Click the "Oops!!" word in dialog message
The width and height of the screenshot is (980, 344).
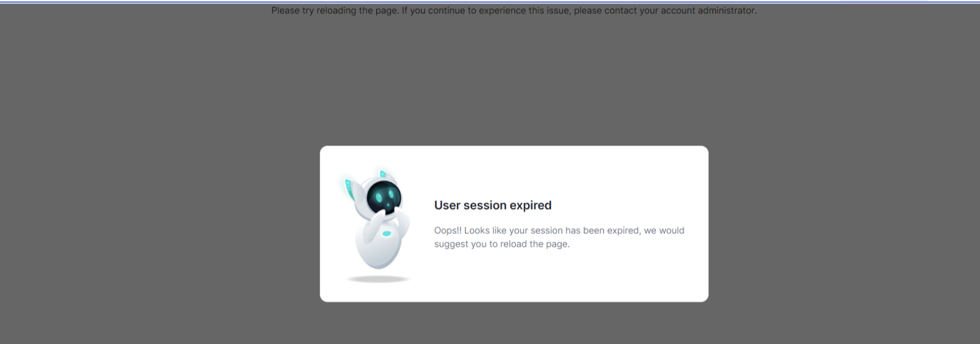[448, 231]
